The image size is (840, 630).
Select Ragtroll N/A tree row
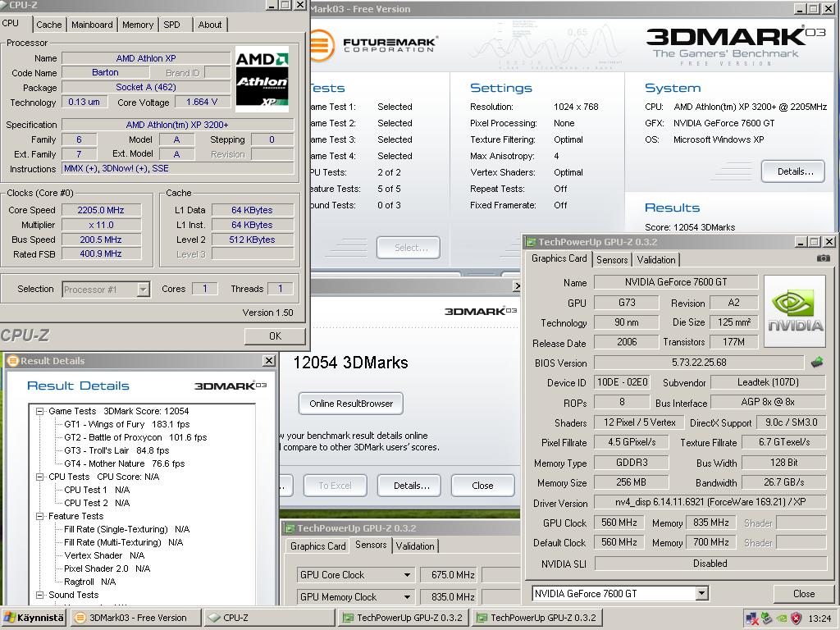click(x=90, y=582)
